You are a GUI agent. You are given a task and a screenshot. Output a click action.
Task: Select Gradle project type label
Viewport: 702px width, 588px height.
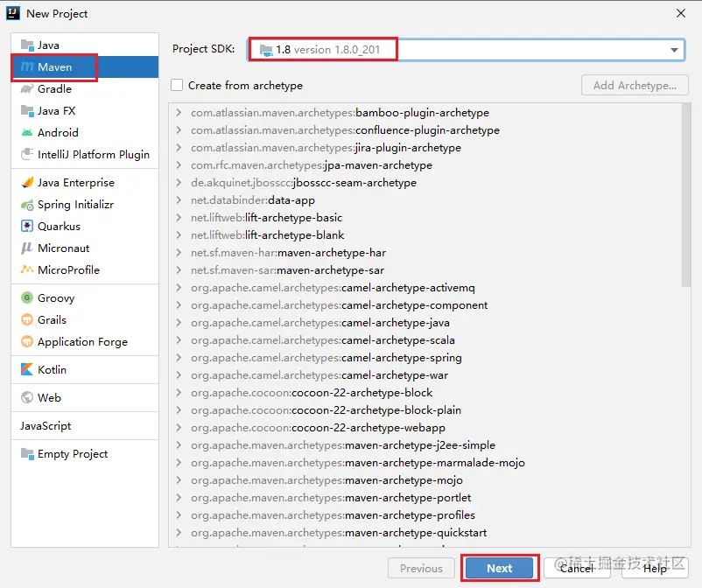[54, 89]
